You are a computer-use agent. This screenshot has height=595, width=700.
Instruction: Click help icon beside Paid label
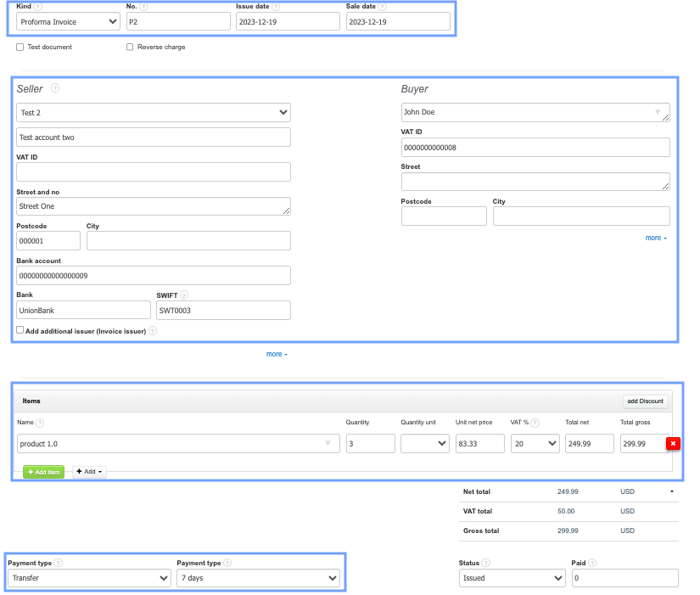592,563
